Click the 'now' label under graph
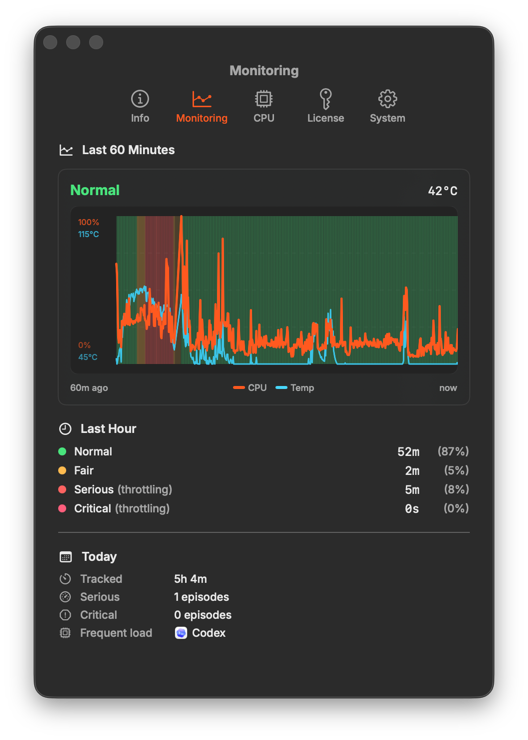The height and width of the screenshot is (740, 528). click(448, 388)
